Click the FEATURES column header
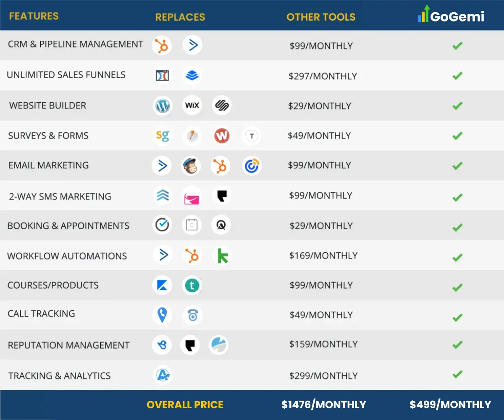 tap(34, 16)
